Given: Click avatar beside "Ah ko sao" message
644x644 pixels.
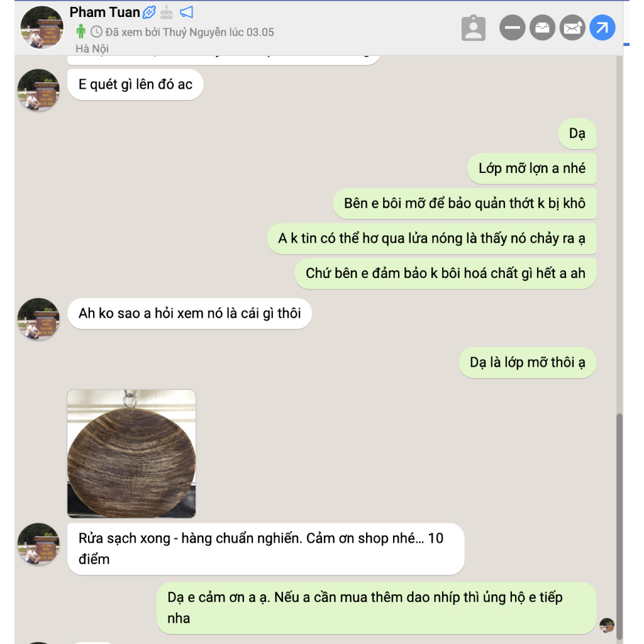Looking at the screenshot, I should [38, 319].
